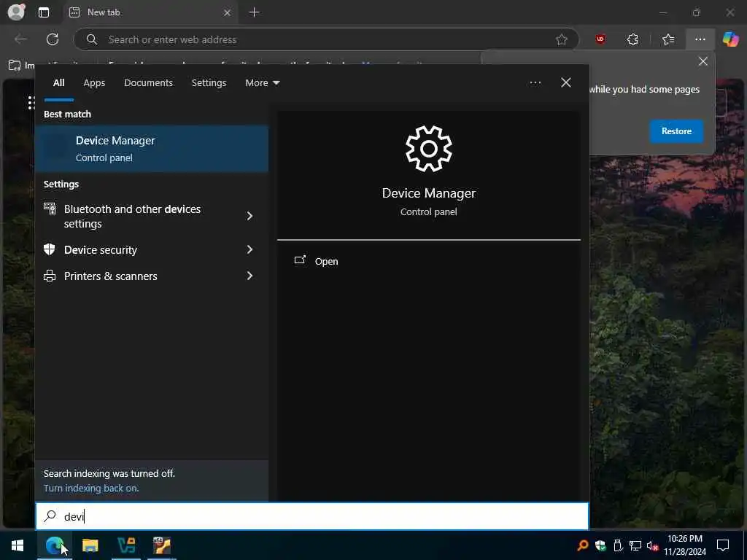
Task: Click the Printers & scanners printer icon
Action: click(50, 276)
